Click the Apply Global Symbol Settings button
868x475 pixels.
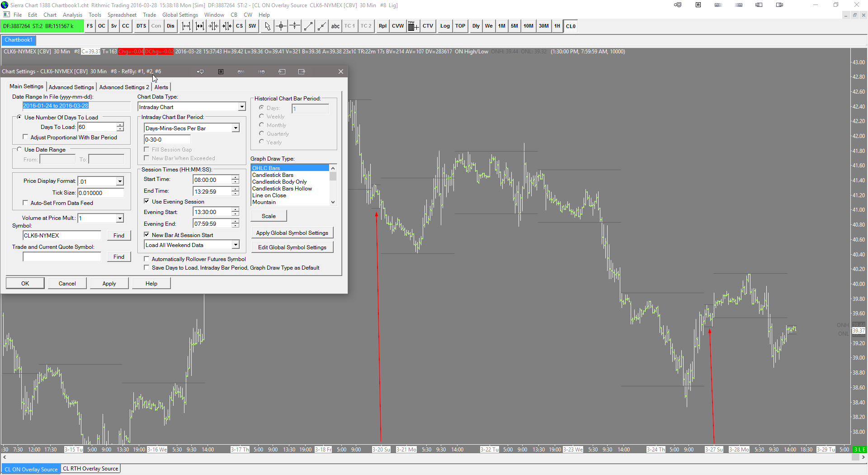click(x=292, y=233)
